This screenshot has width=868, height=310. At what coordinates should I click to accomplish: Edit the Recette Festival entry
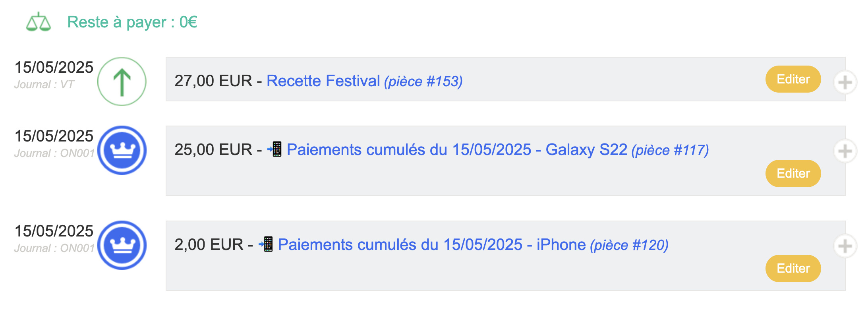793,79
